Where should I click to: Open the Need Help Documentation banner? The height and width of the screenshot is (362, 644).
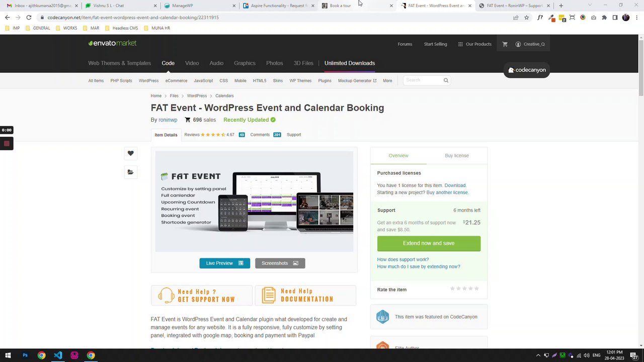point(305,295)
